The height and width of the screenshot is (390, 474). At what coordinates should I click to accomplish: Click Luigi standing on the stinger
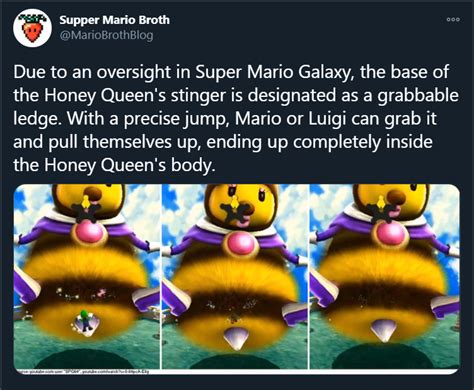pyautogui.click(x=86, y=320)
